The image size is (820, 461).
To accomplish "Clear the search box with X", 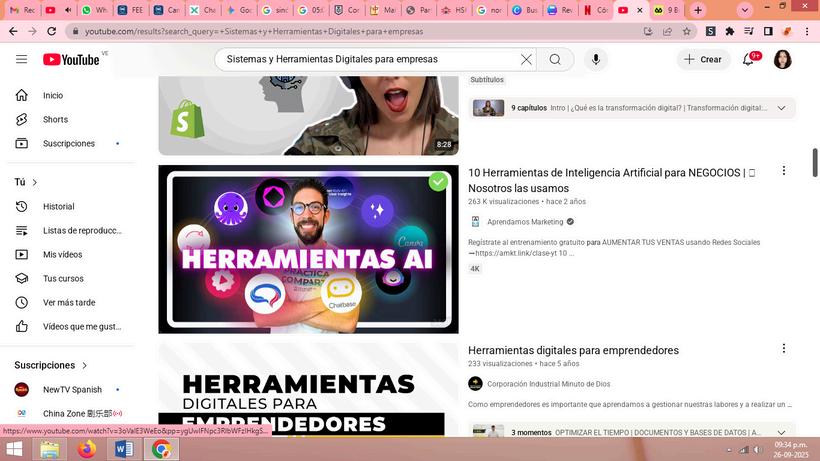I will tap(526, 60).
